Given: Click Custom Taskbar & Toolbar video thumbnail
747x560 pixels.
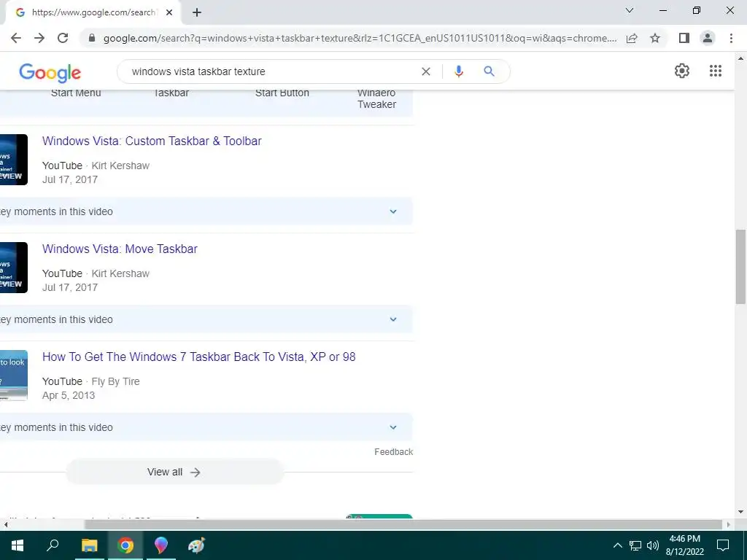Looking at the screenshot, I should point(14,160).
